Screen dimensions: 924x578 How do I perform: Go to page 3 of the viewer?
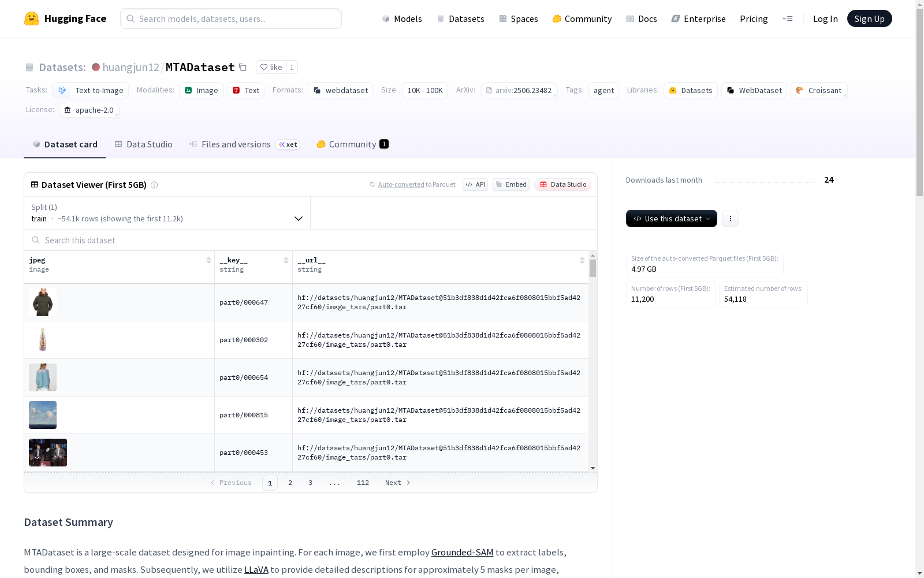[x=310, y=483]
